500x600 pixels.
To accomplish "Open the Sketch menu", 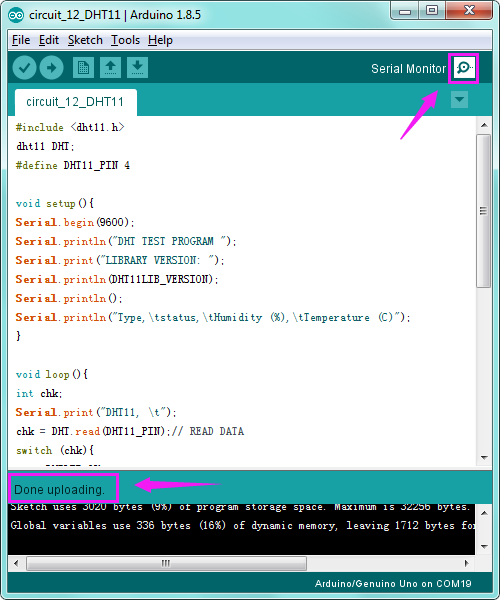I will click(x=85, y=40).
